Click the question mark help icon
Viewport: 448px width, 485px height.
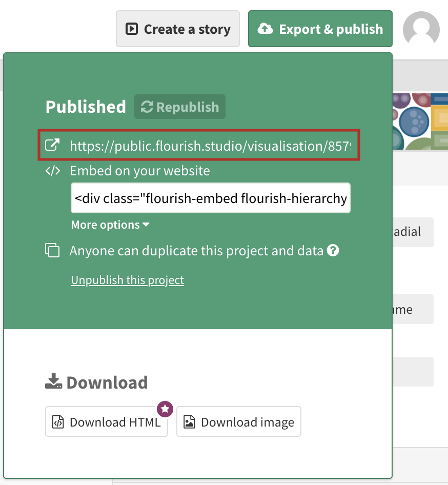333,250
